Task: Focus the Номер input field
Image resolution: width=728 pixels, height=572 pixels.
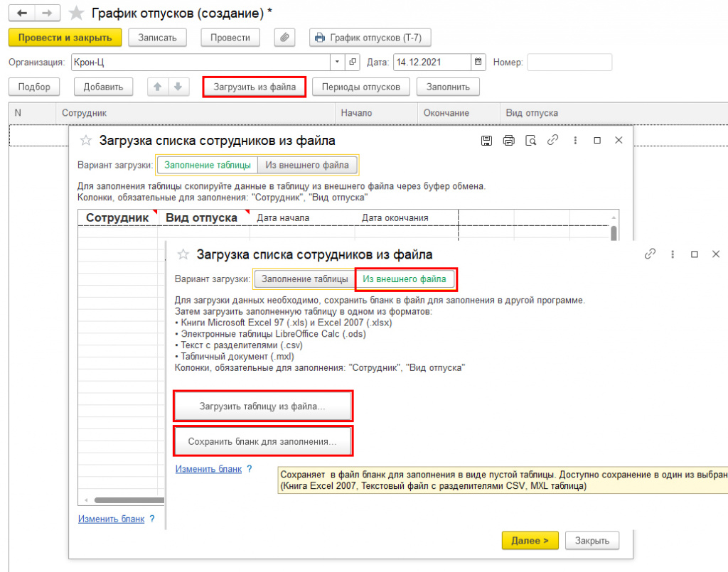Action: tap(569, 62)
